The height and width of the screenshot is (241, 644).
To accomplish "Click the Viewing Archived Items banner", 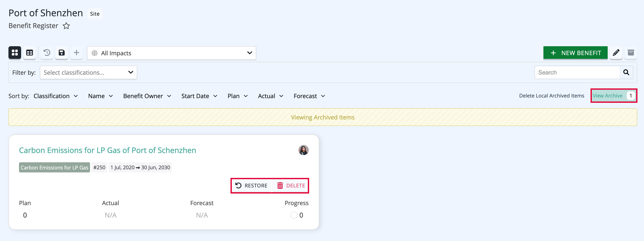I will pos(322,117).
